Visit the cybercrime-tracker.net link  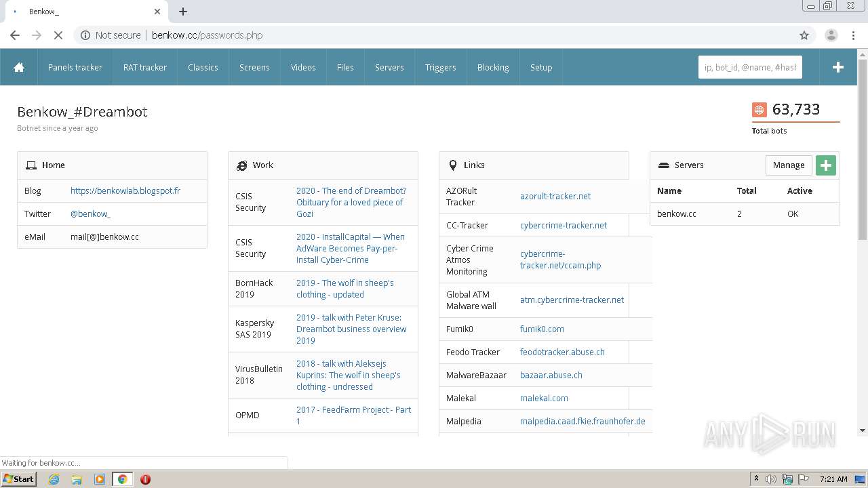tap(564, 225)
